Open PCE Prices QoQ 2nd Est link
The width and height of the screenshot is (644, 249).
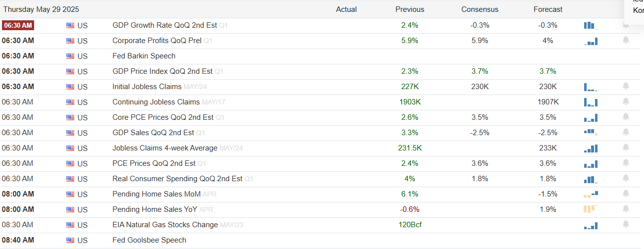pos(154,163)
